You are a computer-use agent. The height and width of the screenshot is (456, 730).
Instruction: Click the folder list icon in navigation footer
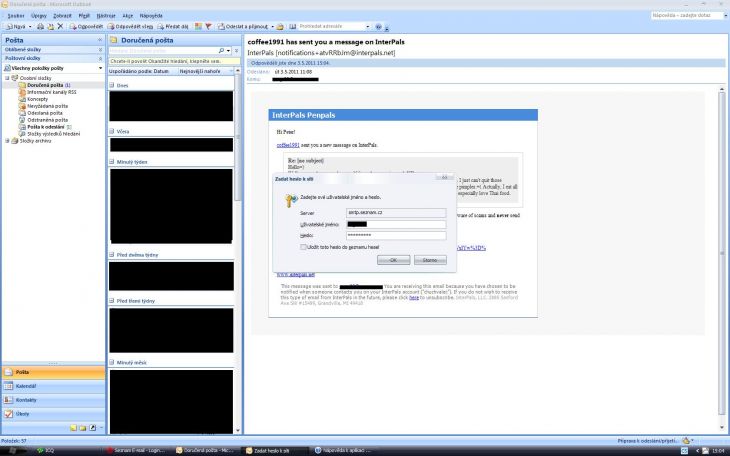83,428
